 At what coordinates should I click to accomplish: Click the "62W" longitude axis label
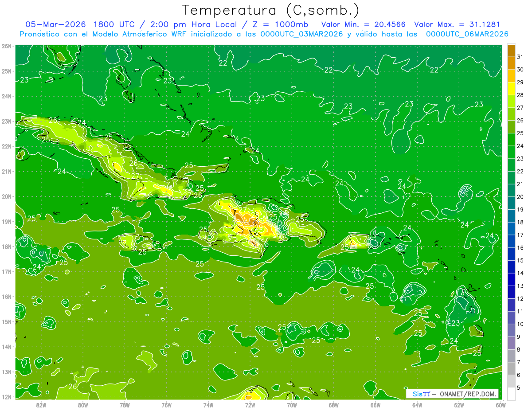click(459, 405)
